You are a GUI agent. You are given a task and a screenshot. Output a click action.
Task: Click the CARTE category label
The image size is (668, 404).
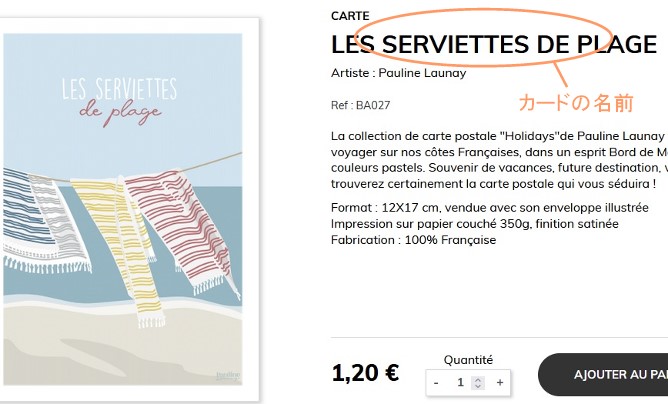click(x=350, y=16)
